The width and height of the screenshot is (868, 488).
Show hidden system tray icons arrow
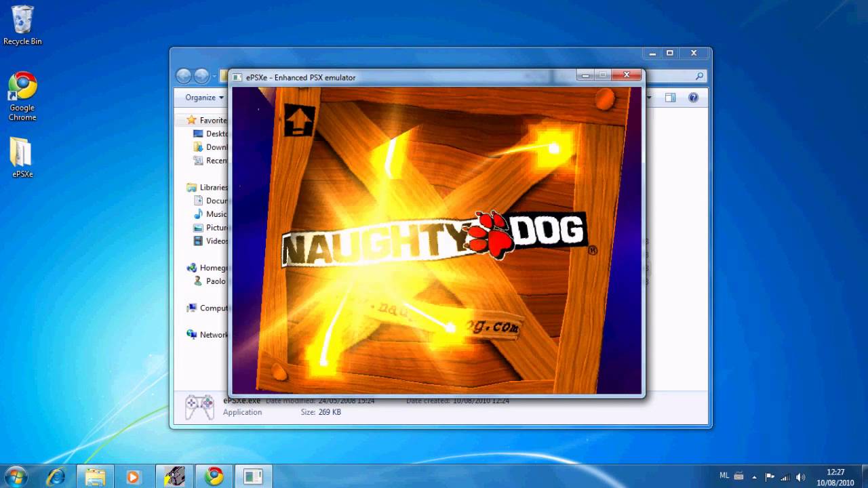coord(754,476)
